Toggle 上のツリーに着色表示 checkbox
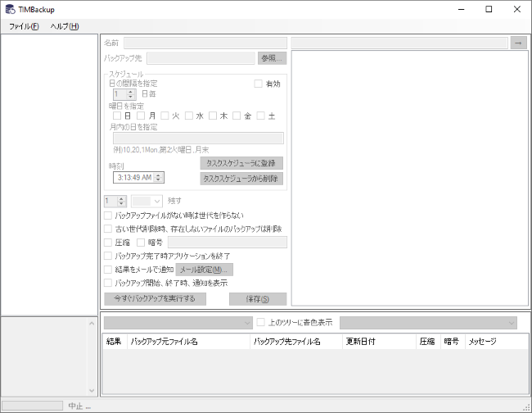This screenshot has width=532, height=413. [x=260, y=322]
